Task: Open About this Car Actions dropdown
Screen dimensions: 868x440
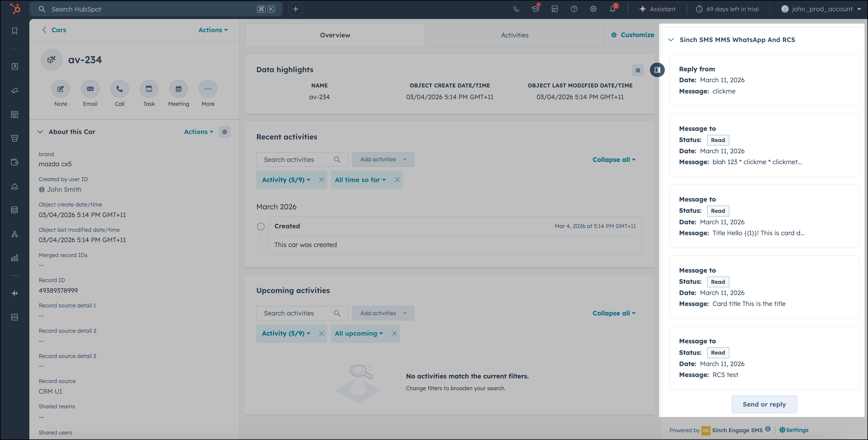Action: [199, 132]
